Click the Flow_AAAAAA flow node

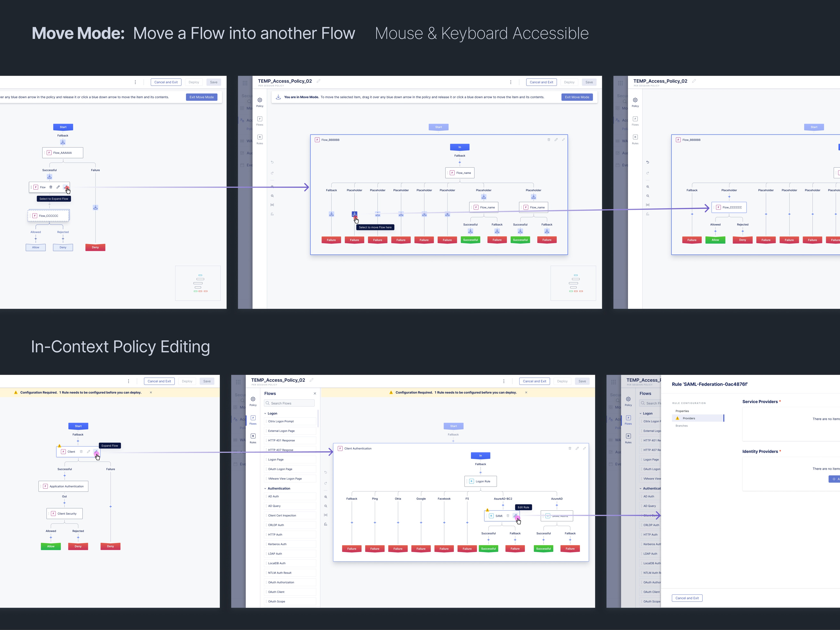coord(63,153)
